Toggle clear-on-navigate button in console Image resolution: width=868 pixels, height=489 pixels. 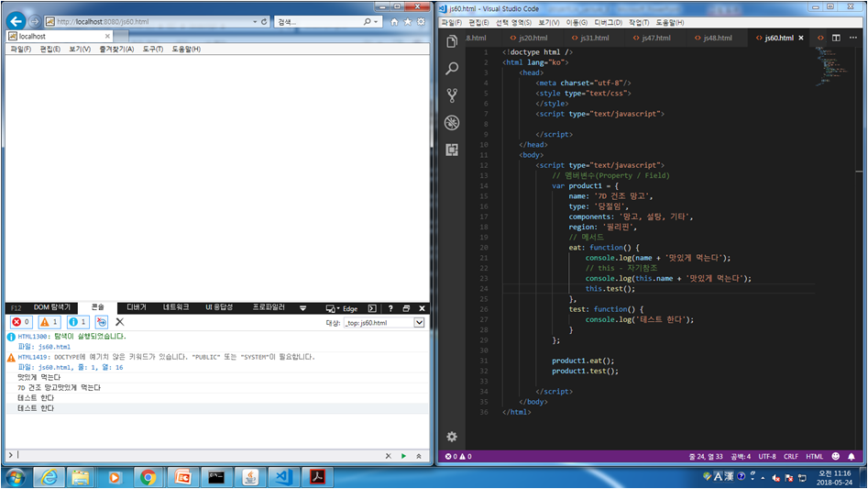102,322
